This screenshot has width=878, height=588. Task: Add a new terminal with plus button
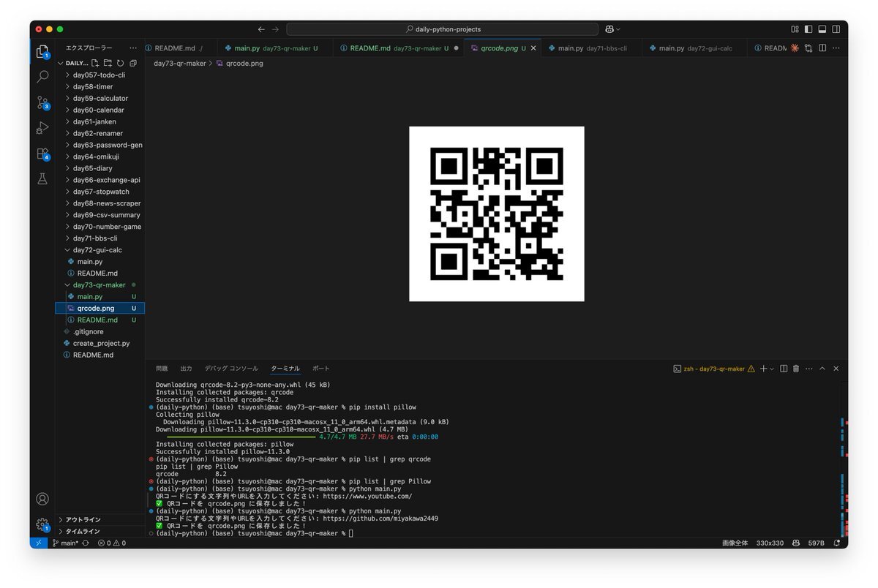pyautogui.click(x=763, y=369)
